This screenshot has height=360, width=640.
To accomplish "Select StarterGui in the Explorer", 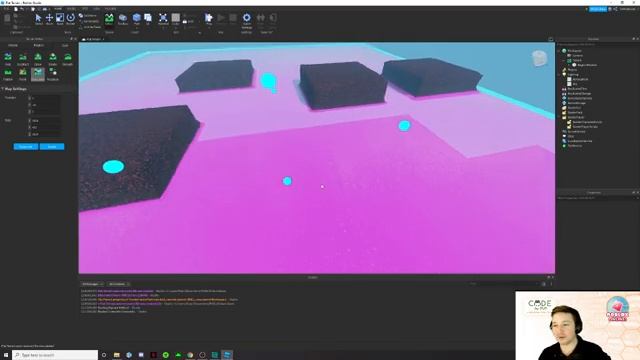I will (x=574, y=108).
